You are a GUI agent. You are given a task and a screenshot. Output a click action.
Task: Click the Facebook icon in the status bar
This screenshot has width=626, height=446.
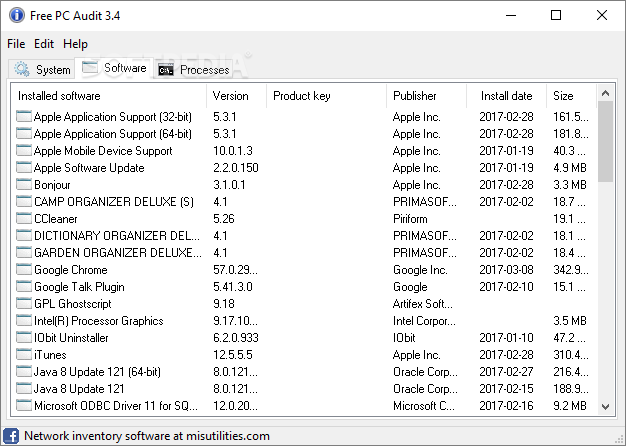tap(11, 436)
